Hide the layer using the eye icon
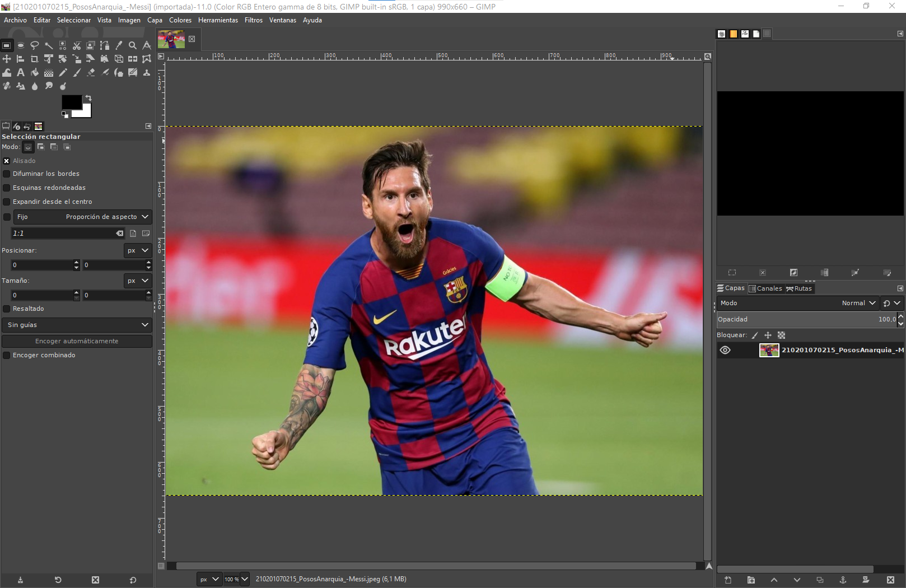The width and height of the screenshot is (906, 588). pyautogui.click(x=725, y=350)
